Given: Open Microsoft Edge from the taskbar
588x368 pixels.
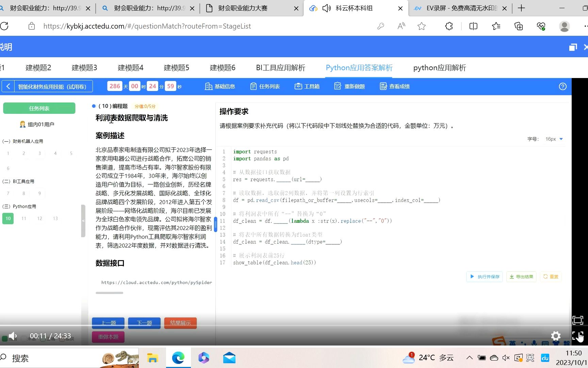Looking at the screenshot, I should tap(178, 358).
